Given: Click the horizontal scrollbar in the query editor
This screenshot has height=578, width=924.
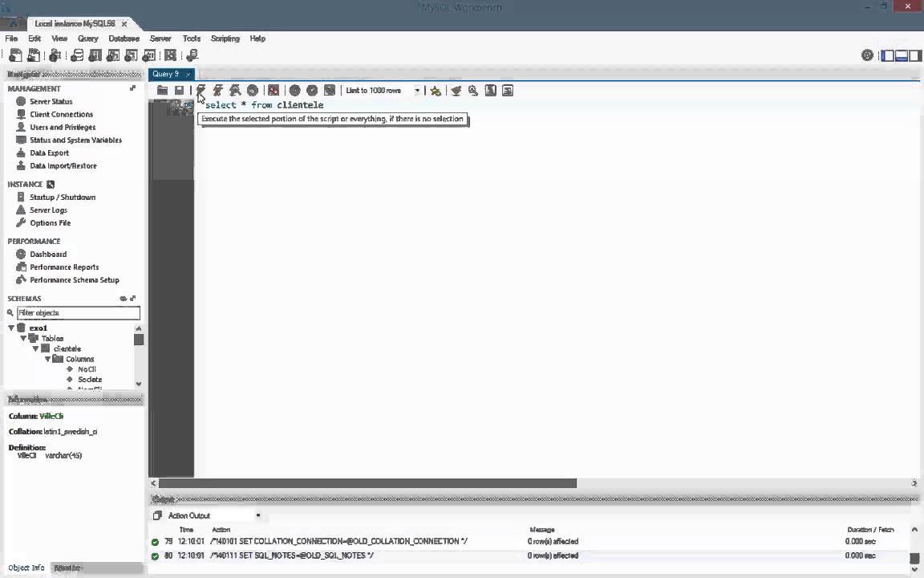Looking at the screenshot, I should click(367, 483).
